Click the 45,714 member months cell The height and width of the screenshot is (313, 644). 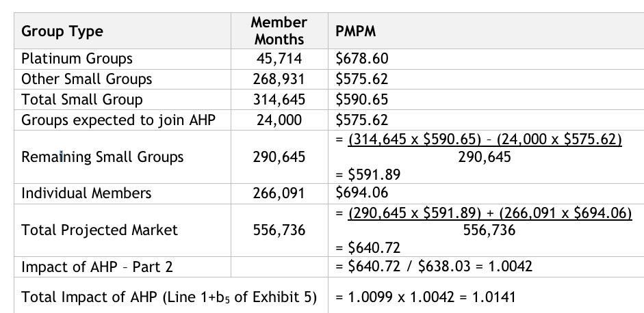coord(279,59)
